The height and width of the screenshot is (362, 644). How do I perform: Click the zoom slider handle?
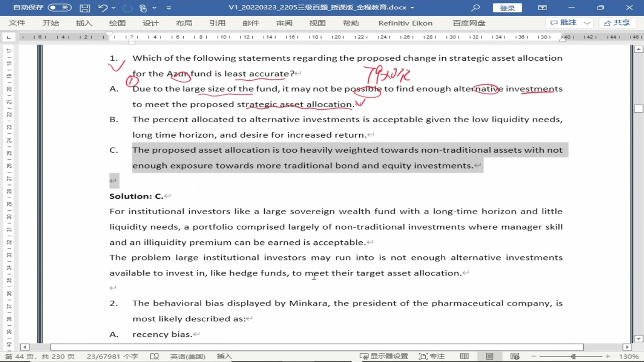tap(573, 356)
